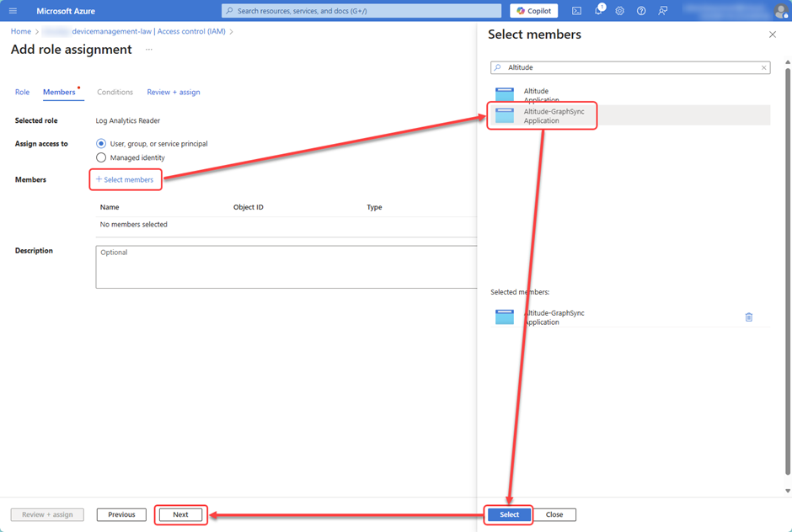Click the Copilot button in the top bar
Screen dimensions: 792x532
click(533, 10)
